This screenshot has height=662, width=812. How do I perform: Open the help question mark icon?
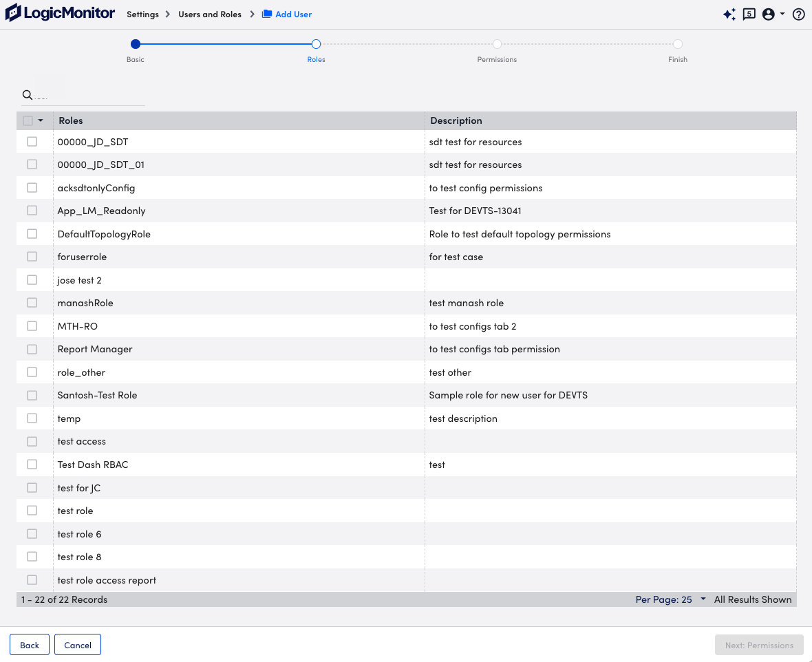click(x=799, y=14)
